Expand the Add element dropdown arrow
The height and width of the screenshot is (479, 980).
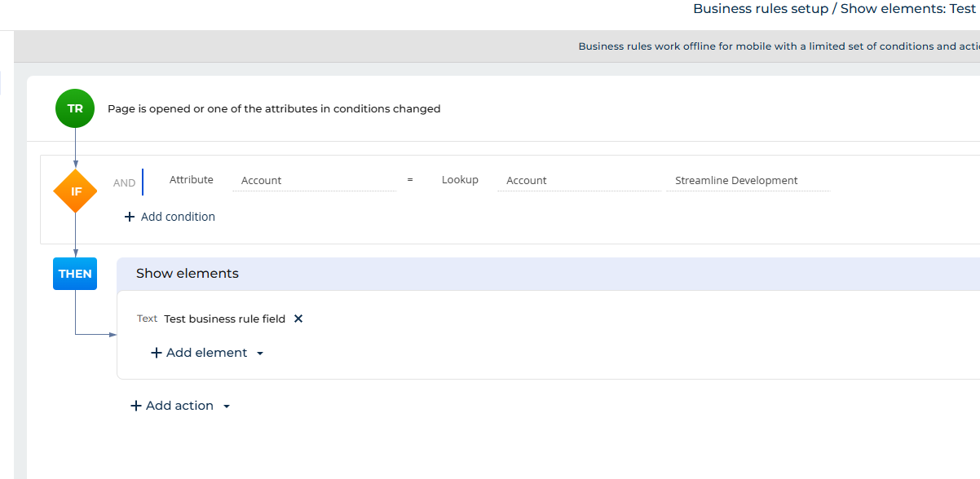pyautogui.click(x=260, y=354)
